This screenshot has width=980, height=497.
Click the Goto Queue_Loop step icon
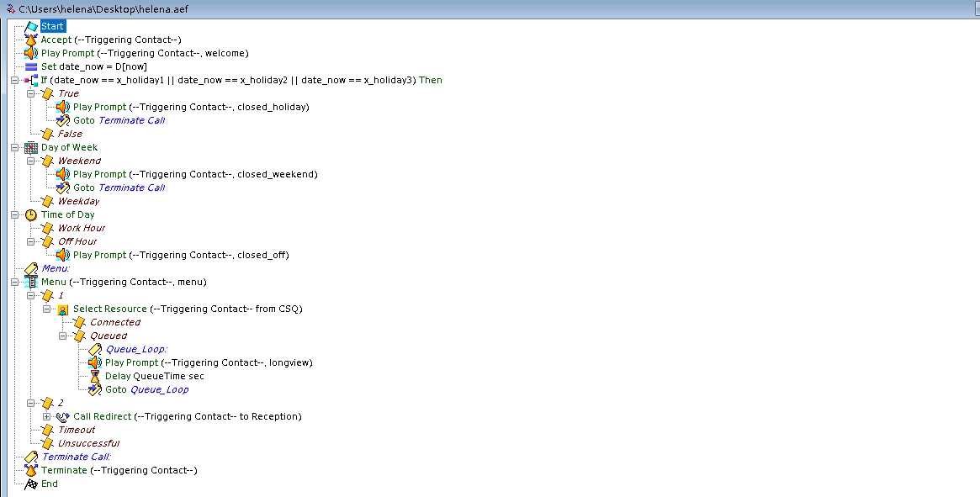tap(95, 389)
